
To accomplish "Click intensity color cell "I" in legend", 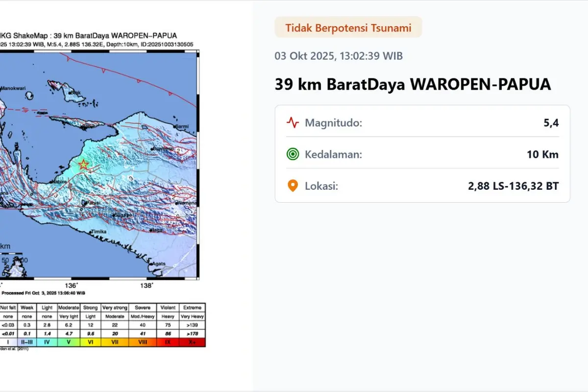I will click(x=8, y=343).
